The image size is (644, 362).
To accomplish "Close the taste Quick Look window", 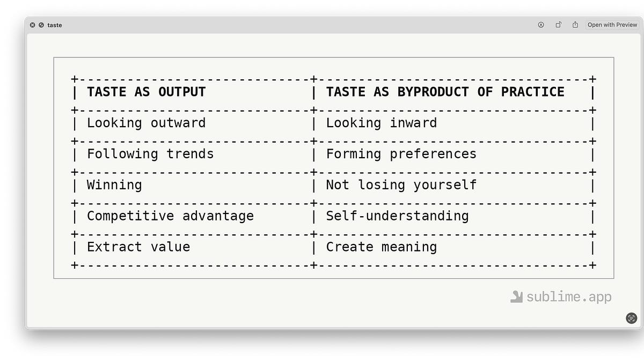I will pos(33,25).
